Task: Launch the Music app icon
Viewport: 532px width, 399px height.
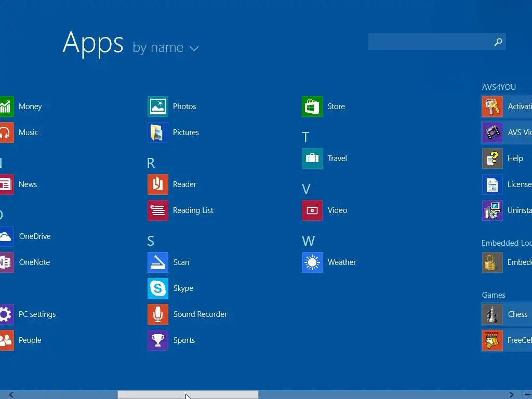Action: 7,132
